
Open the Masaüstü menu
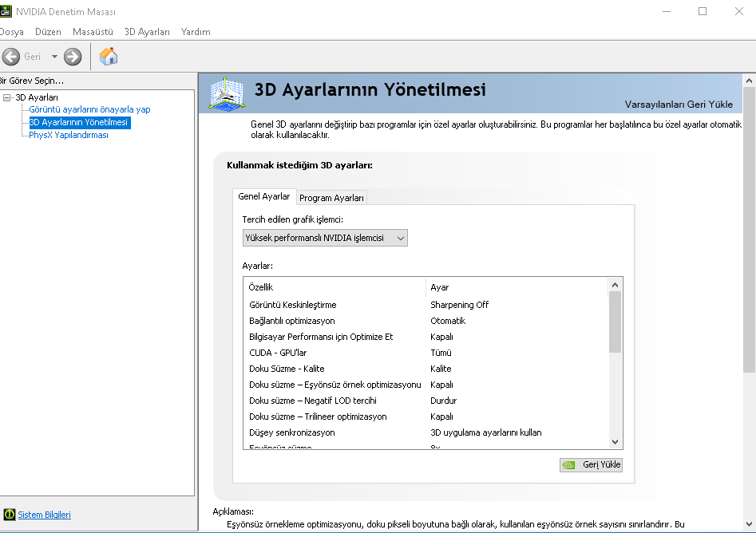coord(93,32)
